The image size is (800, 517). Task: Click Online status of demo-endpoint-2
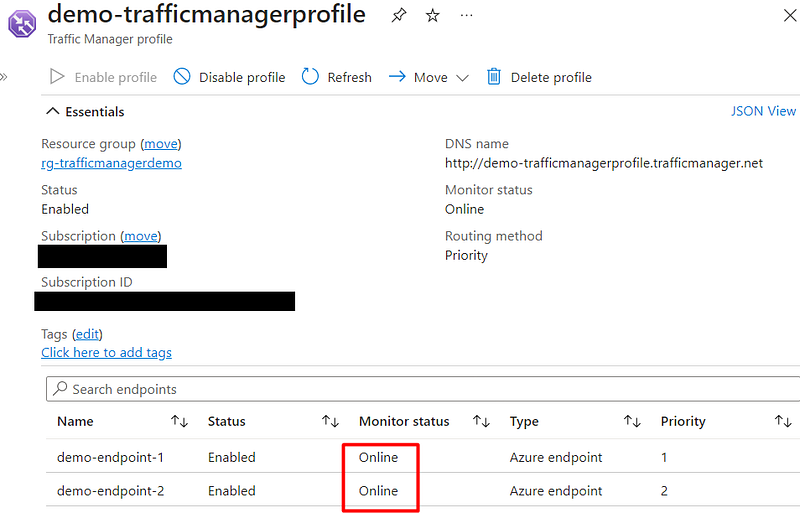pyautogui.click(x=378, y=491)
